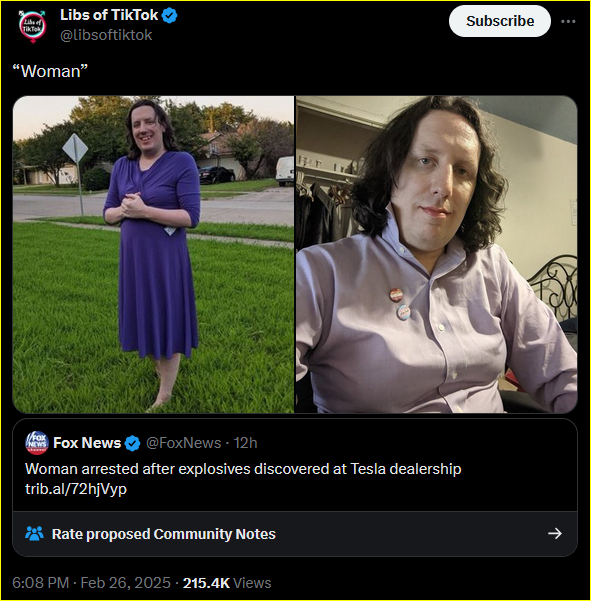
Task: Open the Libs of TikTok display name
Action: point(109,15)
